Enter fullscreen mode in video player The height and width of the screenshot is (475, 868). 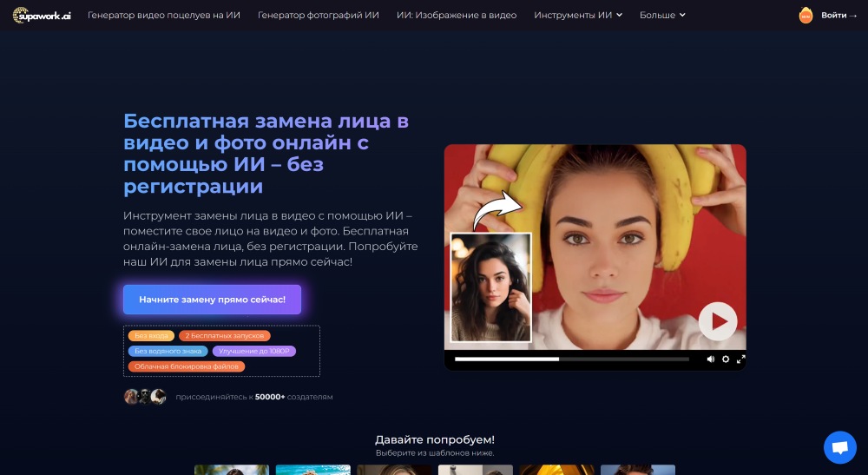pos(741,359)
